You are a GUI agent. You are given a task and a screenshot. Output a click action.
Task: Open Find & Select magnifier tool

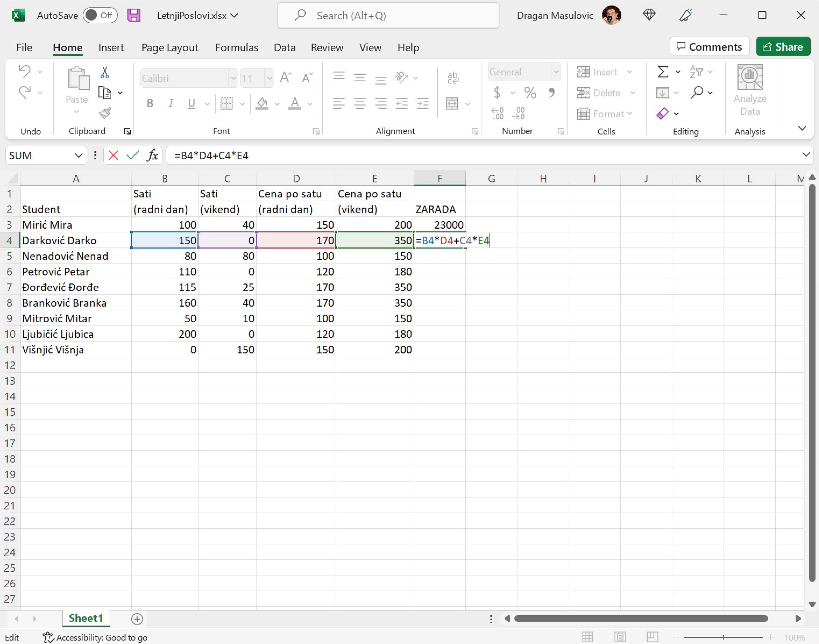697,92
